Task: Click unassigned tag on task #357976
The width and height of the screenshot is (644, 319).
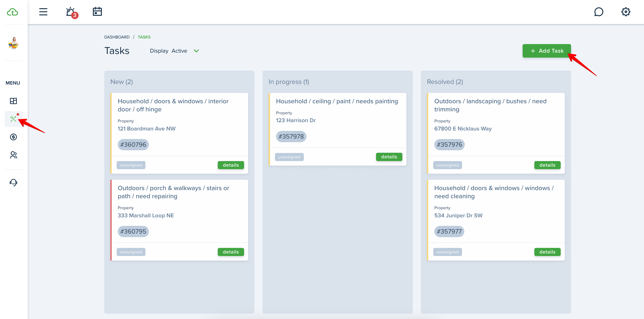Action: 447,165
